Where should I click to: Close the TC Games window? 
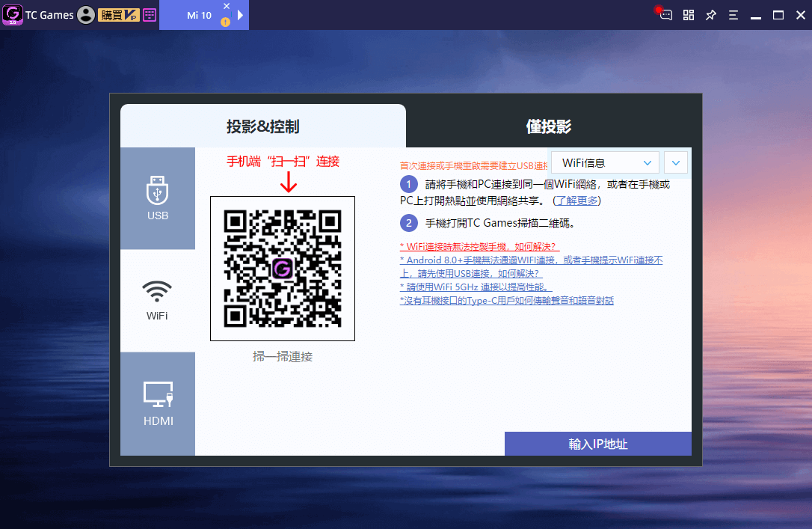point(801,15)
